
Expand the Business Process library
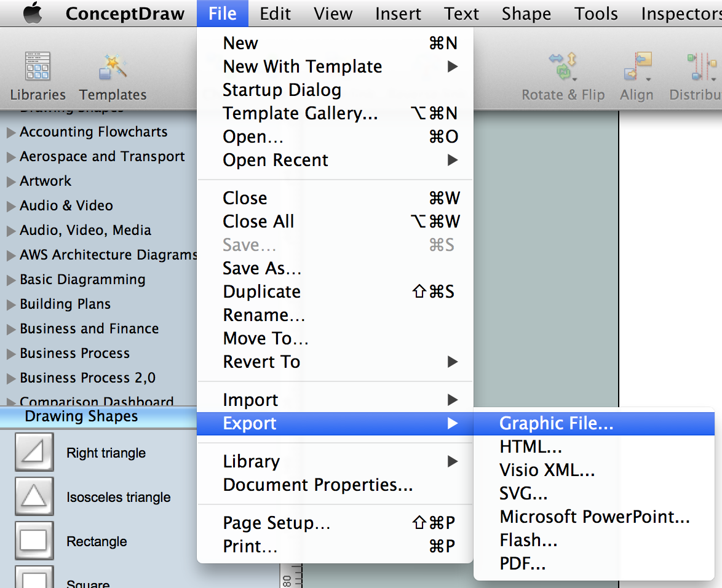(x=11, y=354)
